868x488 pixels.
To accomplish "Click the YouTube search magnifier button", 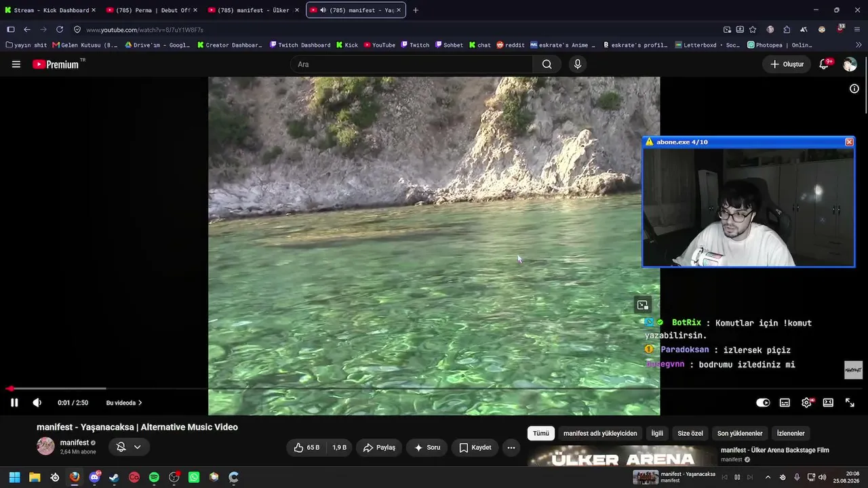I will (547, 64).
